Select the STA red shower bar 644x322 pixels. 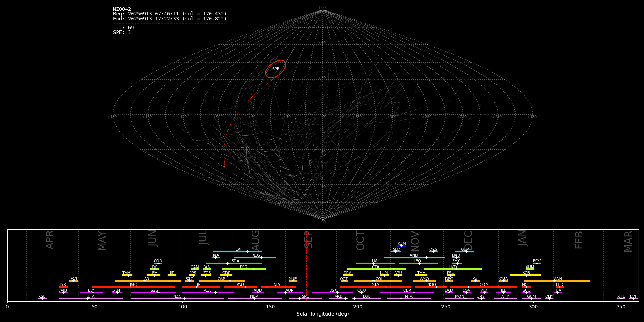375,287
